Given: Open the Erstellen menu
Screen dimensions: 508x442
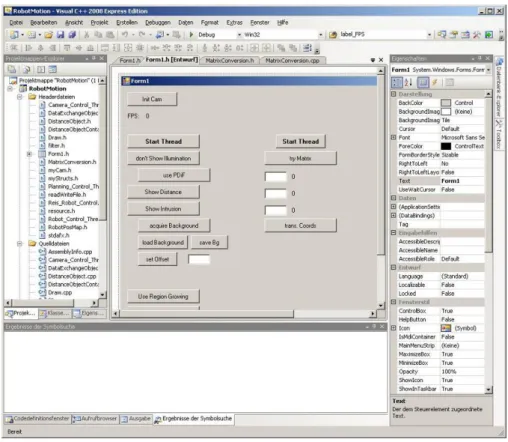Looking at the screenshot, I should tap(127, 22).
